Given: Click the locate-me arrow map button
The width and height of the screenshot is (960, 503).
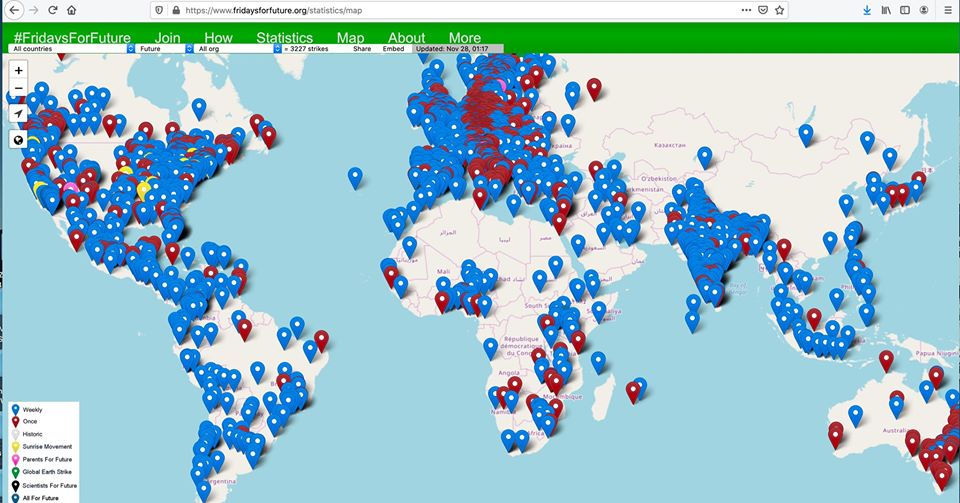Looking at the screenshot, I should click(18, 114).
